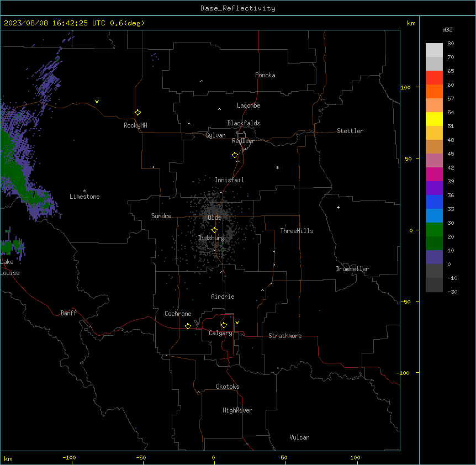
Task: Click the blue 36 dBZ color swatch
Action: (434, 202)
